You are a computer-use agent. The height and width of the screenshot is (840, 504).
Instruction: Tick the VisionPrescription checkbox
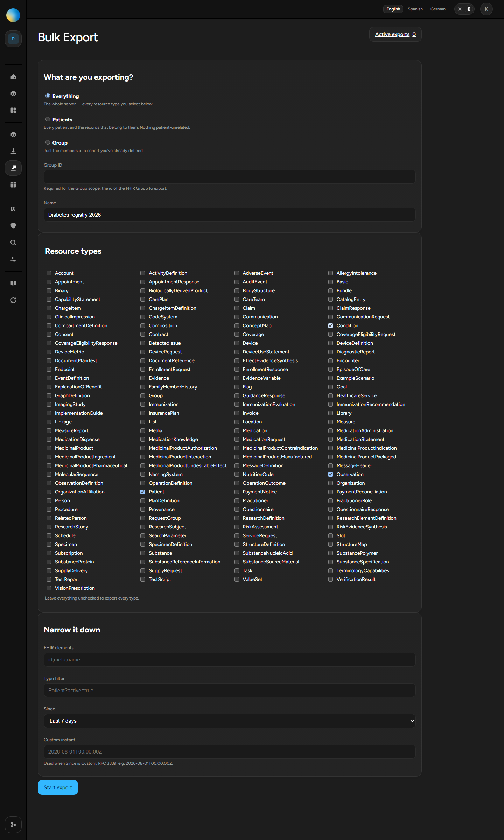pyautogui.click(x=49, y=588)
